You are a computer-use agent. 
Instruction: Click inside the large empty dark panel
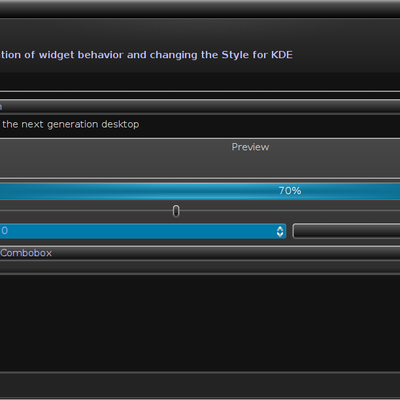click(200, 323)
